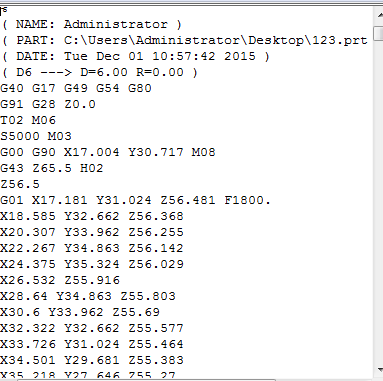
Task: Click the empty vertical scrollbar track below thumb
Action: tap(379, 200)
